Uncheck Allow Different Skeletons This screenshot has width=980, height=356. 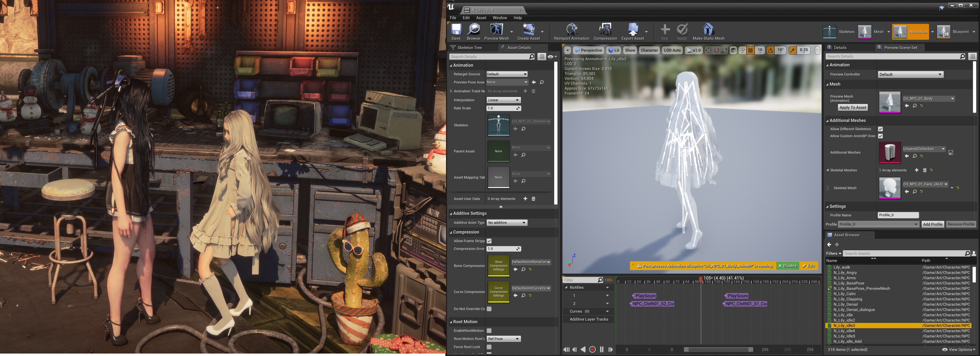[x=880, y=129]
